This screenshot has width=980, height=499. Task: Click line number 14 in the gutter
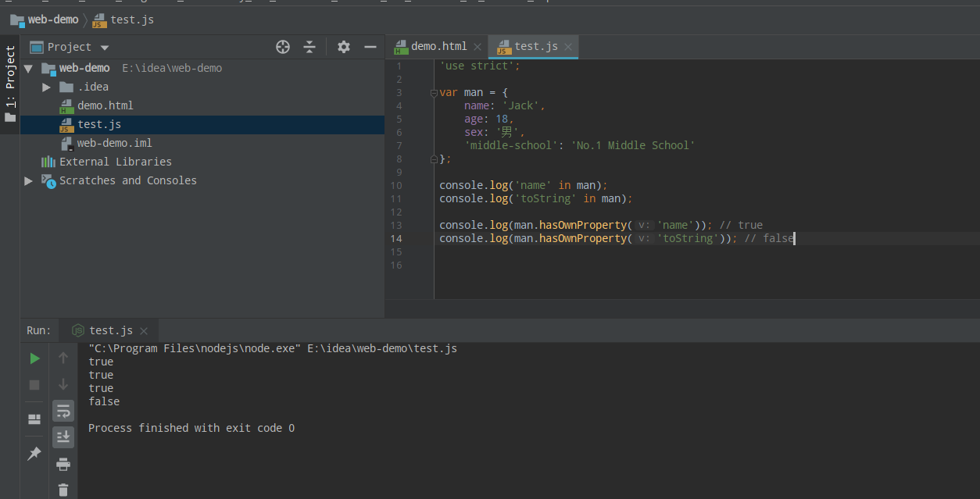[396, 238]
